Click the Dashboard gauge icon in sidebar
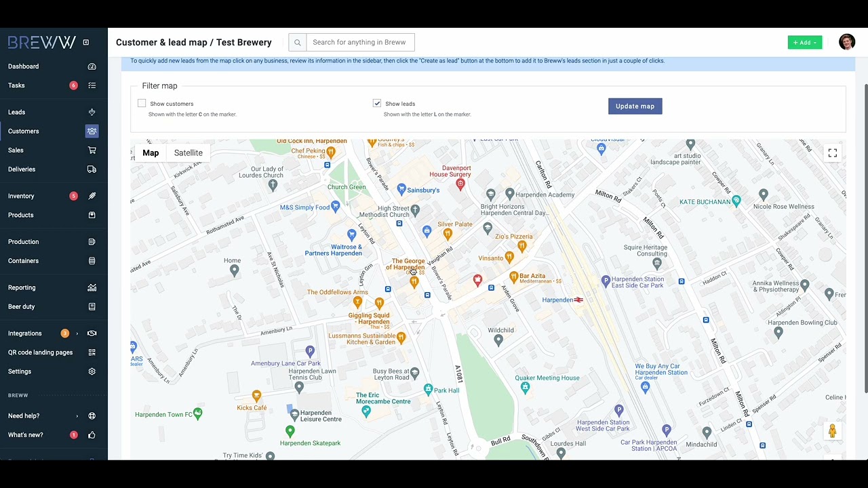Image resolution: width=868 pixels, height=488 pixels. (x=92, y=66)
